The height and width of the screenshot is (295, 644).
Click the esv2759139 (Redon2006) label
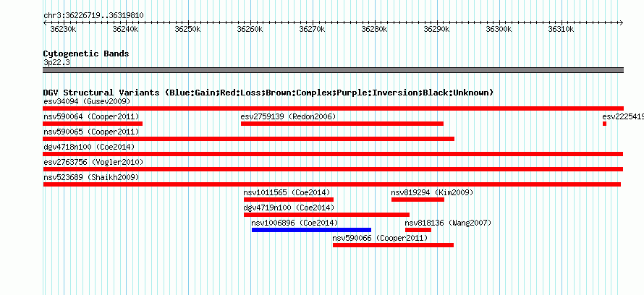click(x=288, y=116)
